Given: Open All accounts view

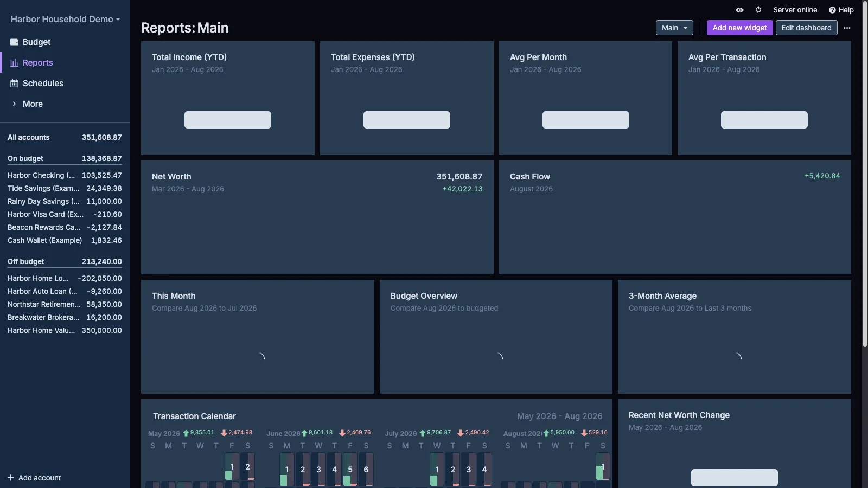Looking at the screenshot, I should pos(65,138).
